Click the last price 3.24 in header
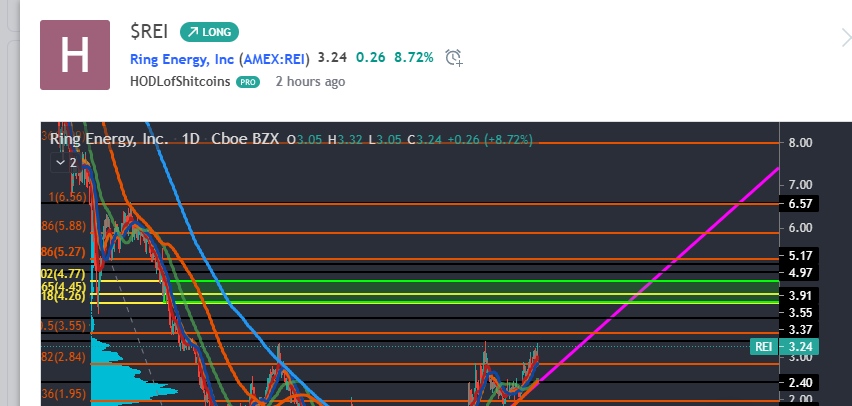The image size is (852, 406). [x=332, y=58]
